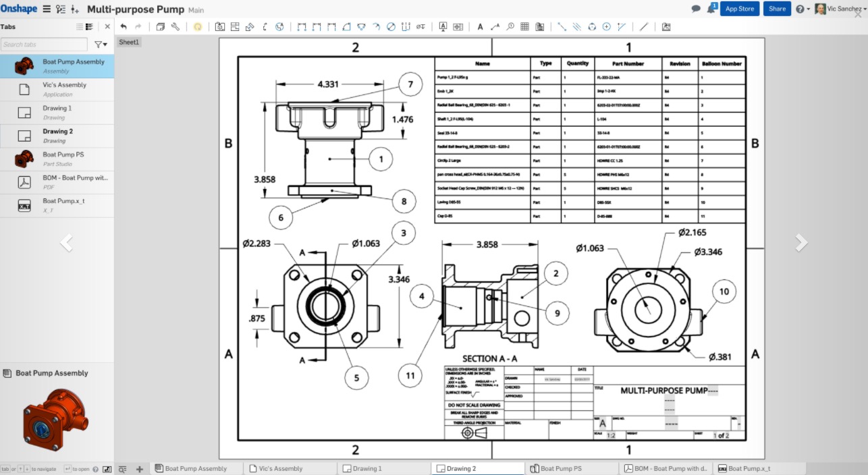Viewport: 868px width, 475px height.
Task: Switch tabs panel to detailed view
Action: point(89,27)
